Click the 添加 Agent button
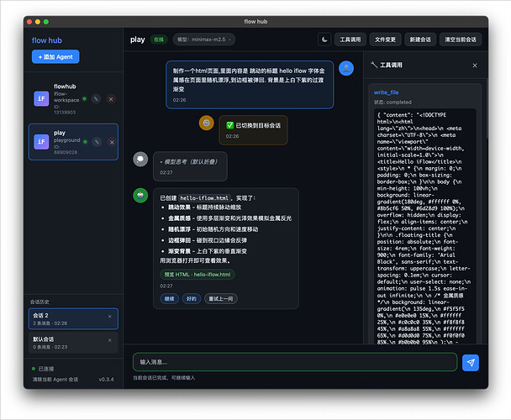Viewport: 511px width, 420px height. coord(55,56)
